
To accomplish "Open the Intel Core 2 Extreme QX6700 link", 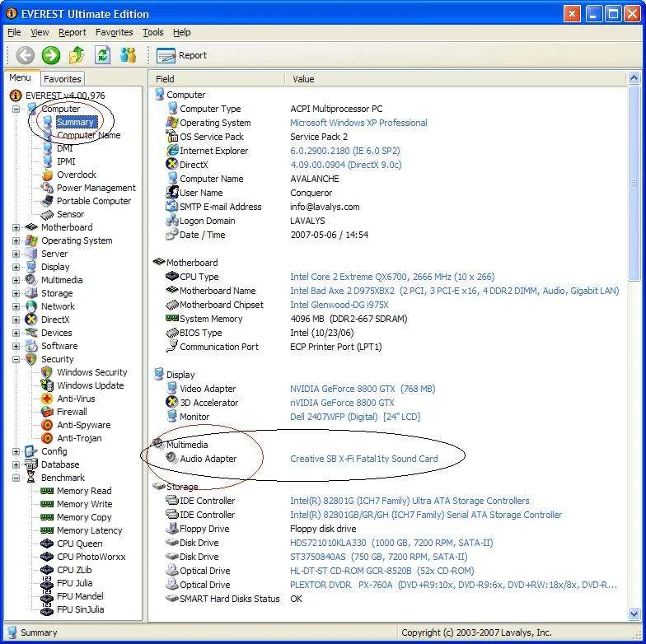I will click(392, 277).
